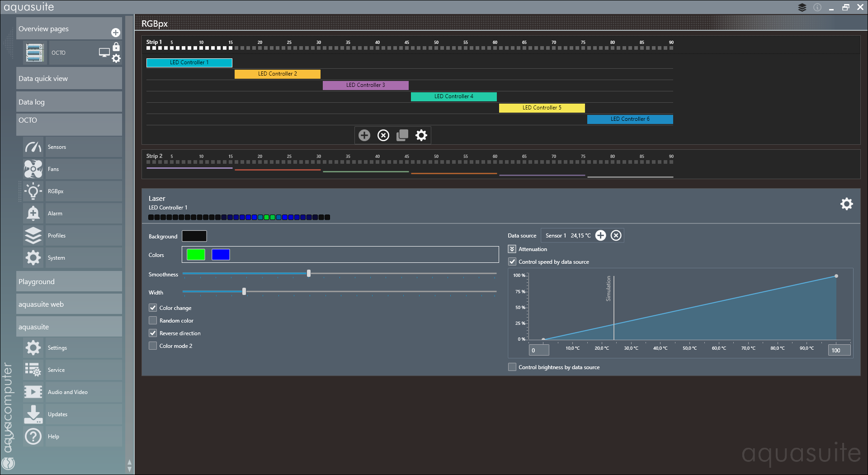Click the minimum value field showing 0
Screen dimensions: 868x475
539,350
